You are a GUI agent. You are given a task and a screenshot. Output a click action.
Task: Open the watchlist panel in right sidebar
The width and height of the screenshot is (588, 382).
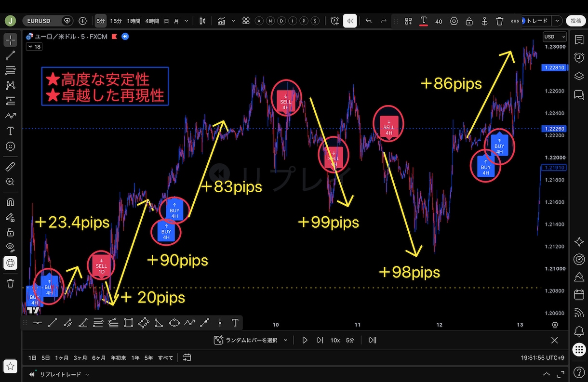[x=579, y=40]
